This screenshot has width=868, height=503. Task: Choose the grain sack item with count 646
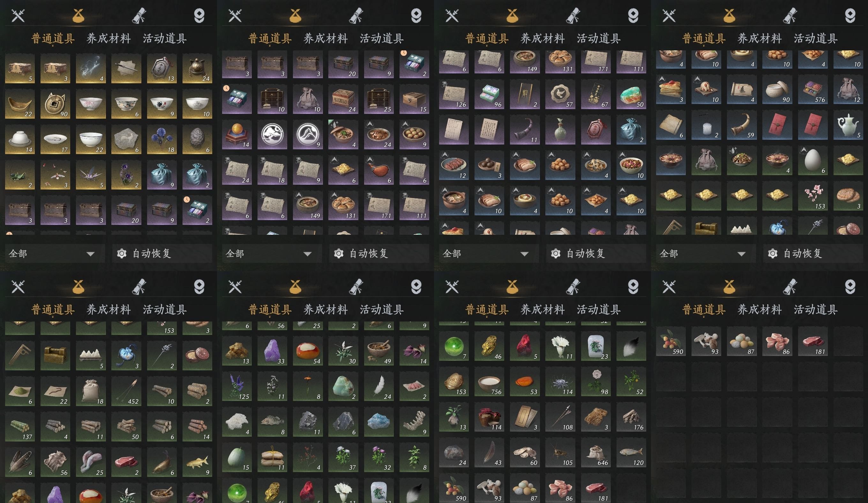coord(596,453)
